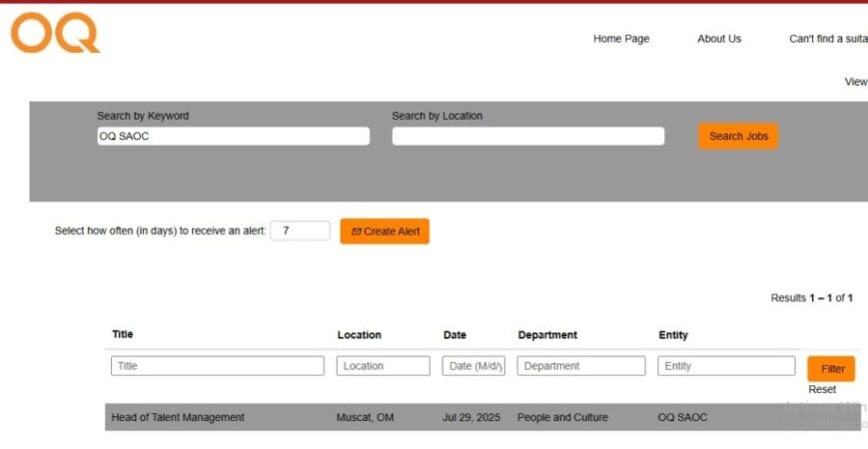Click the "Results 1 – 1 of 1" text
Screen dimensions: 868x449
click(x=811, y=298)
